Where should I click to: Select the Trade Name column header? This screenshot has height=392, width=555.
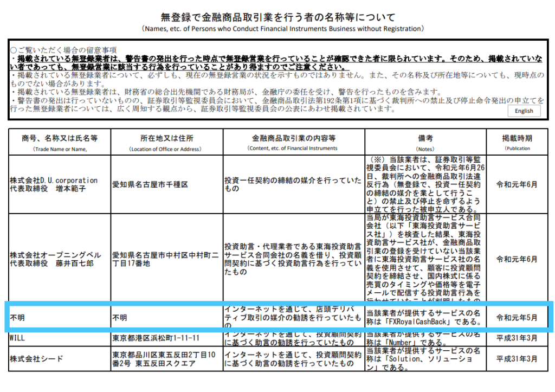point(60,142)
